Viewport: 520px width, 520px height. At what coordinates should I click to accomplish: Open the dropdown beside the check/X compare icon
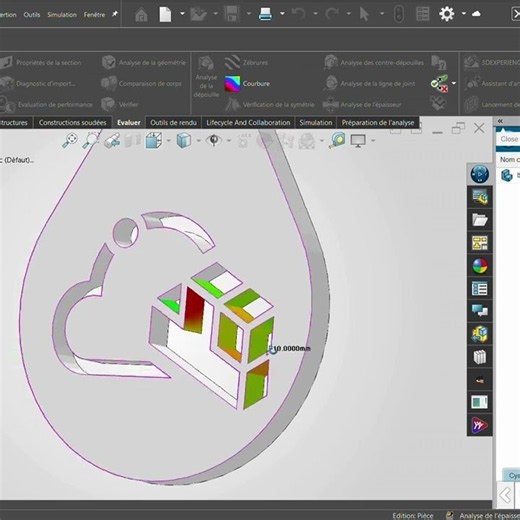tap(454, 83)
